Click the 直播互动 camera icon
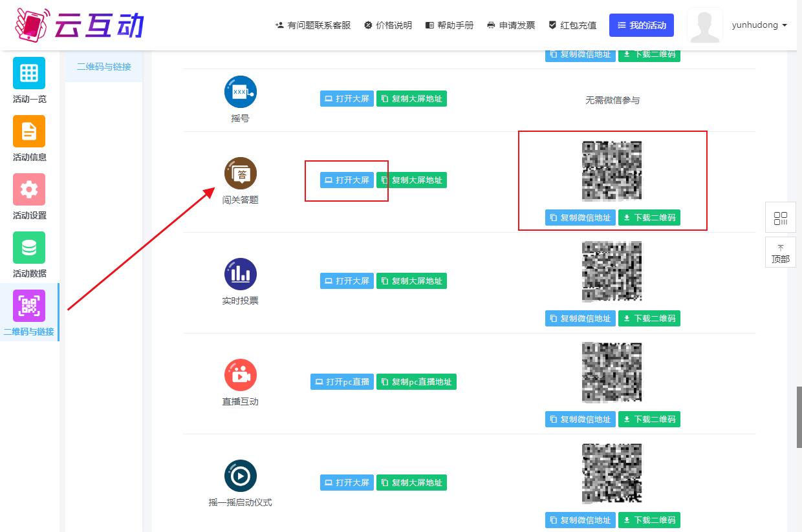The width and height of the screenshot is (802, 532). click(241, 375)
